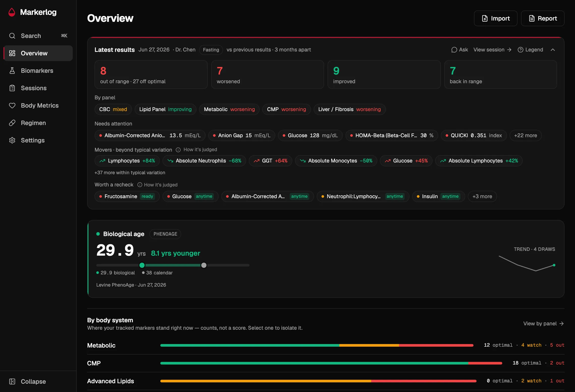Image resolution: width=575 pixels, height=392 pixels.
Task: Select the Metabolic worsening panel chip
Action: (x=229, y=109)
